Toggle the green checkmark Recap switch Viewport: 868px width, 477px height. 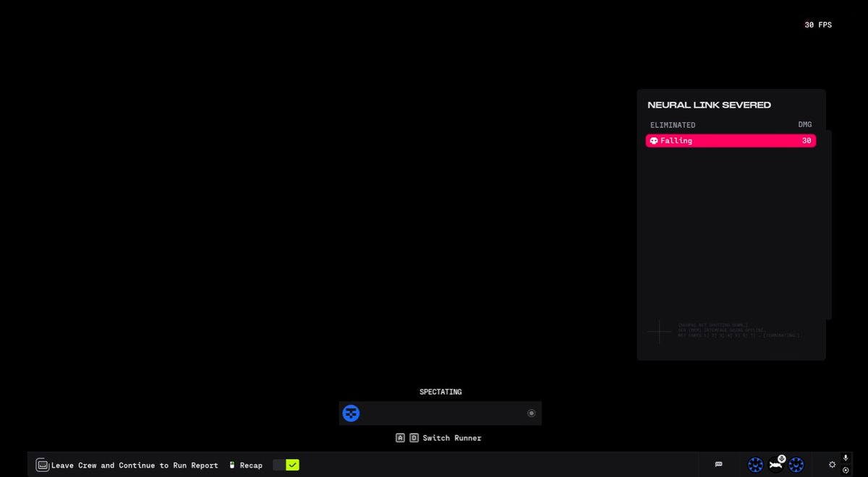click(286, 465)
